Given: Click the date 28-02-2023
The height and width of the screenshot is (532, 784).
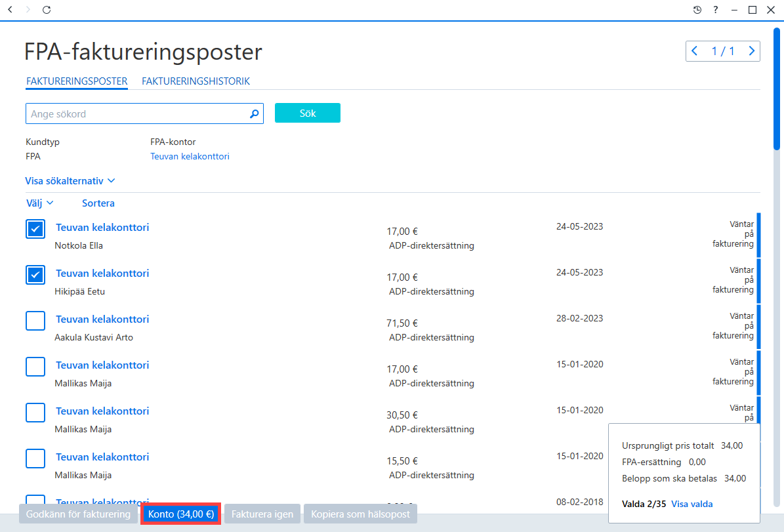Looking at the screenshot, I should pos(579,319).
